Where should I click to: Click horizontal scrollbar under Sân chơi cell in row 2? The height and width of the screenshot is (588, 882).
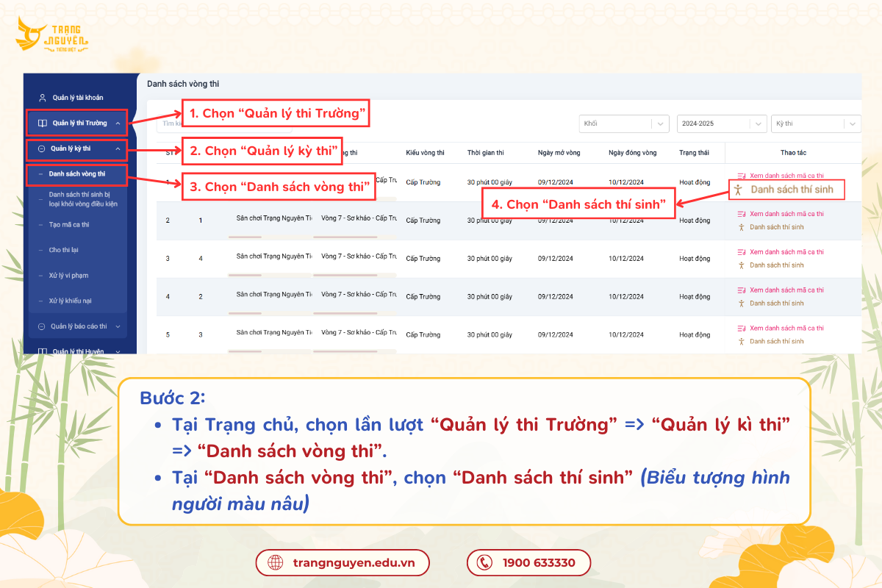(245, 237)
